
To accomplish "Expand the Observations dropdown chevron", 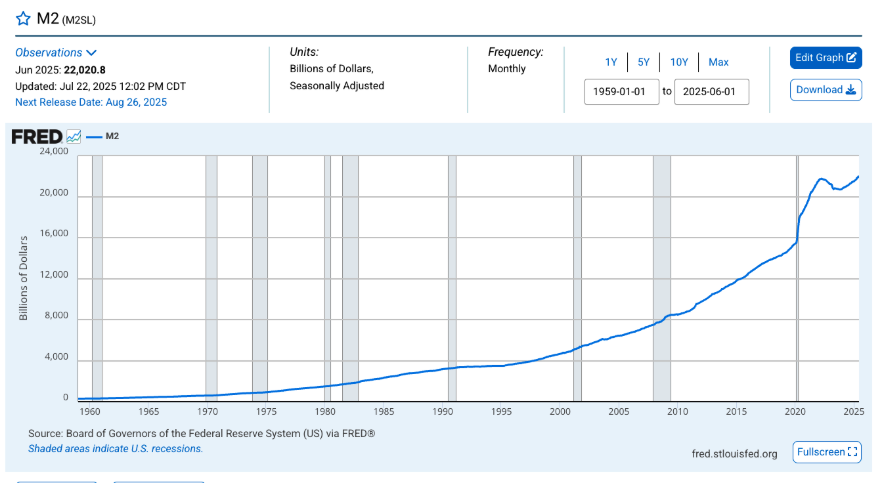I will [91, 53].
